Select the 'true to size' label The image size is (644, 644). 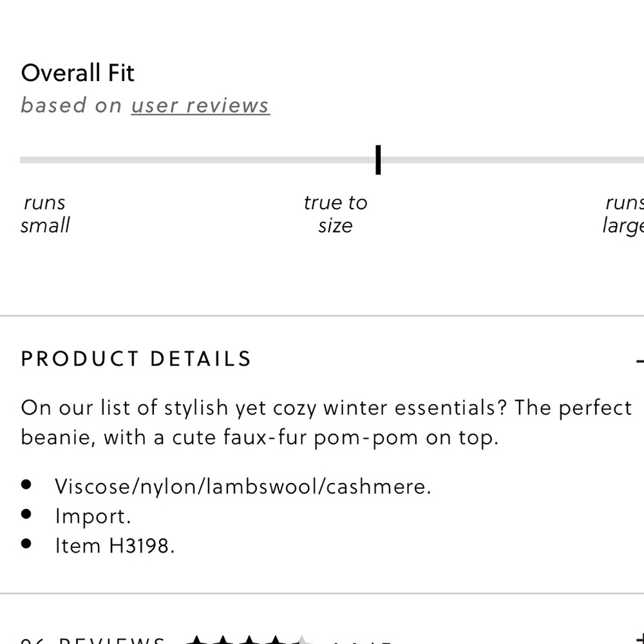(x=336, y=214)
